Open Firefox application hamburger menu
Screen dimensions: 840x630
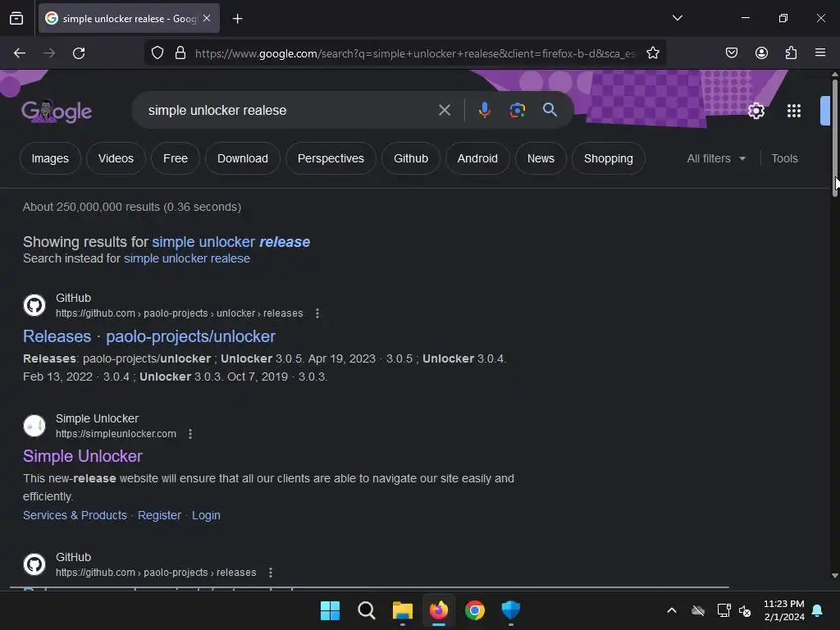click(820, 52)
